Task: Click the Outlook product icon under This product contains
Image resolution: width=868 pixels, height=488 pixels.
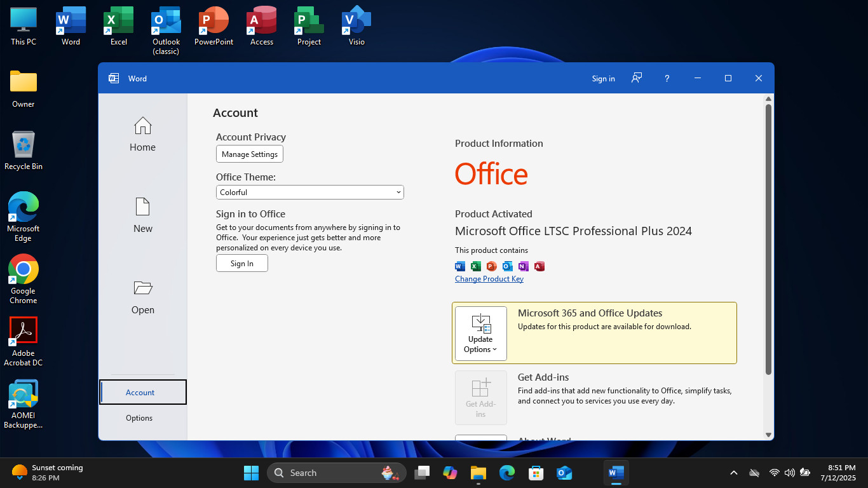Action: click(508, 266)
